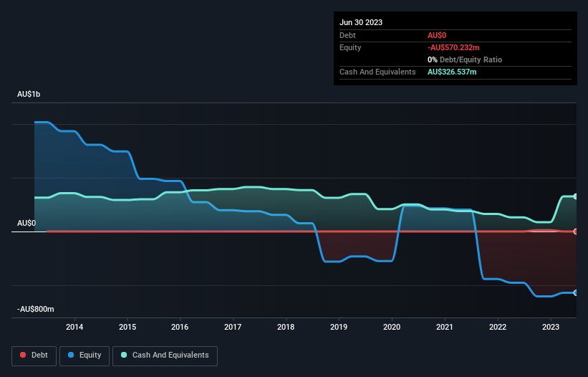Click the 2021 x-axis label
Image resolution: width=588 pixels, height=377 pixels.
coord(445,327)
